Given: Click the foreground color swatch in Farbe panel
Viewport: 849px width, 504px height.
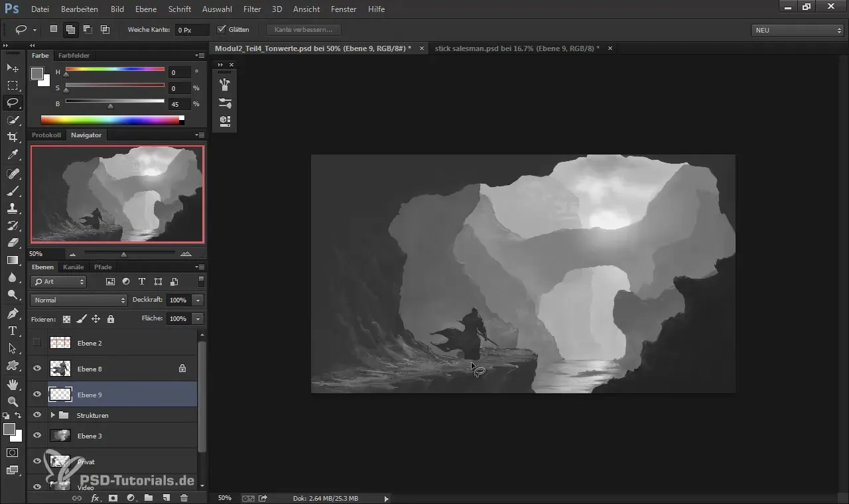Looking at the screenshot, I should [37, 74].
